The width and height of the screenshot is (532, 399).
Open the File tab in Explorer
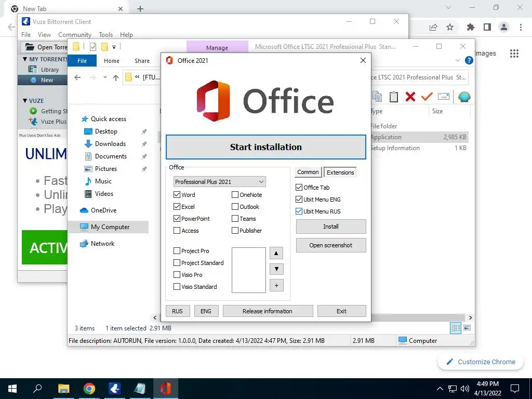point(82,61)
